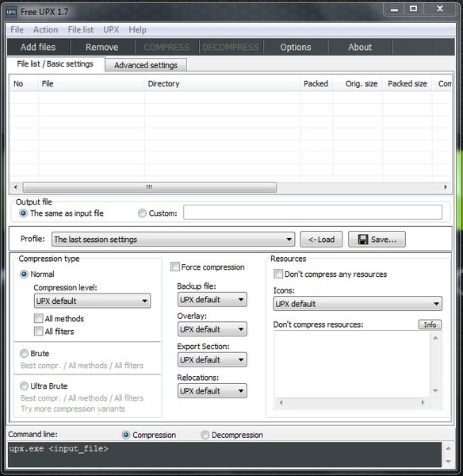
Task: Open Icons dropdown in Resources
Action: pos(358,304)
